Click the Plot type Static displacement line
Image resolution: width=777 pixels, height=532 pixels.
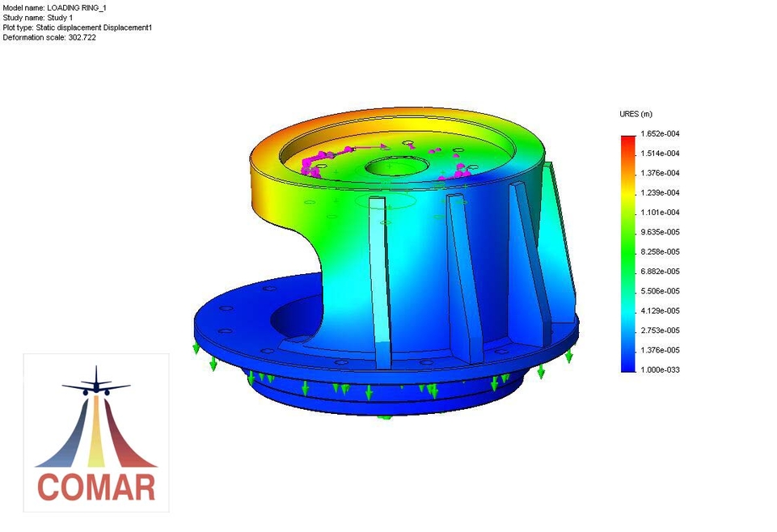coord(78,27)
